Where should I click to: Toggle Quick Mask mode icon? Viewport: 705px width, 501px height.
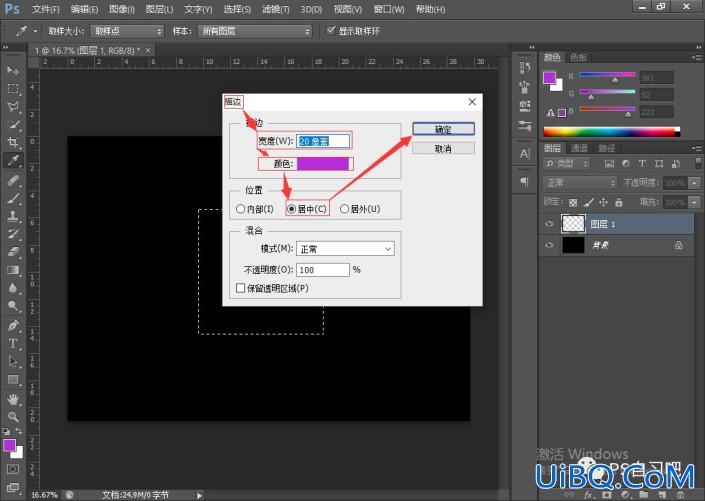(13, 469)
